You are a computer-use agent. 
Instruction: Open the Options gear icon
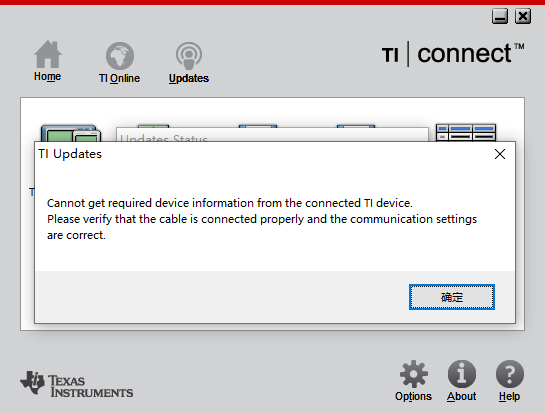(x=414, y=374)
